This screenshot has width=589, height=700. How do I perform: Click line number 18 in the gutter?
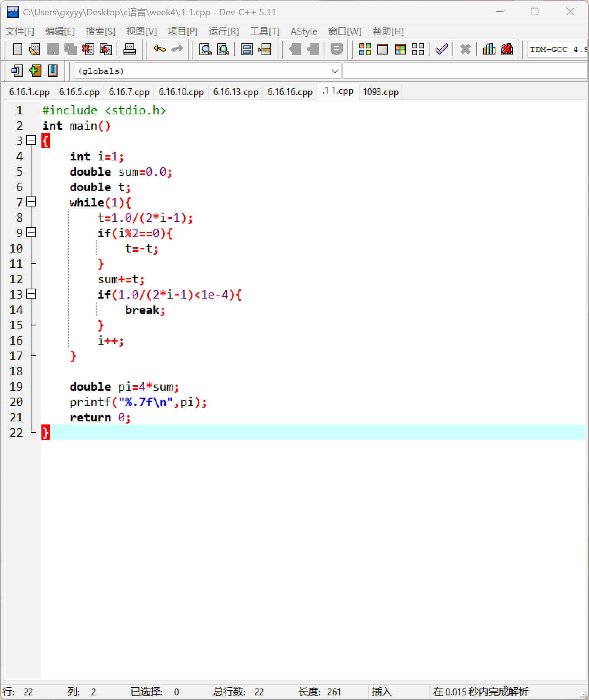16,371
